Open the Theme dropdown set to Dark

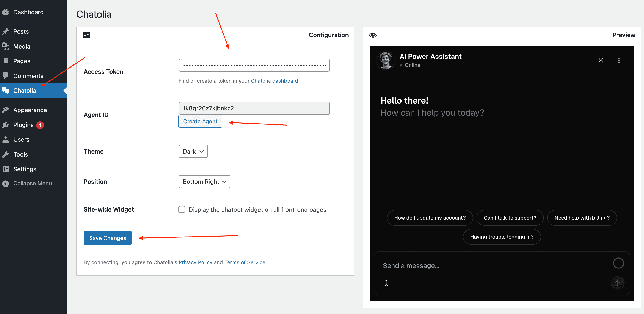pos(193,151)
